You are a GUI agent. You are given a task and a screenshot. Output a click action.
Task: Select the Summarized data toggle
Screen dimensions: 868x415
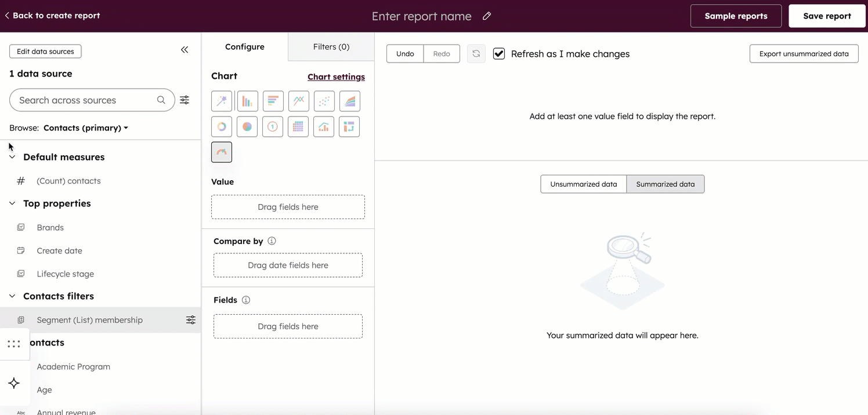tap(665, 184)
